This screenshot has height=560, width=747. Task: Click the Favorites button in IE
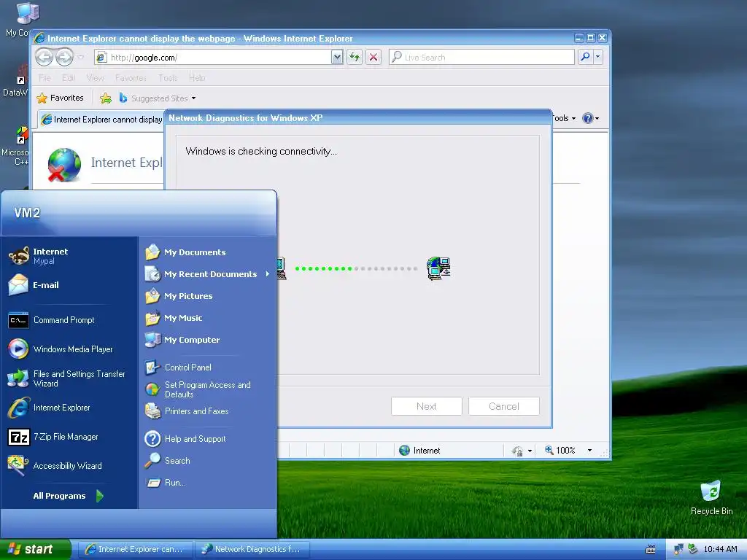pyautogui.click(x=60, y=98)
